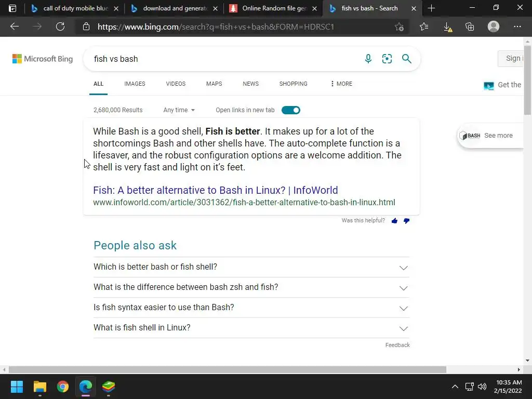The image size is (532, 399).
Task: Open the browser profile avatar
Action: coord(494,26)
